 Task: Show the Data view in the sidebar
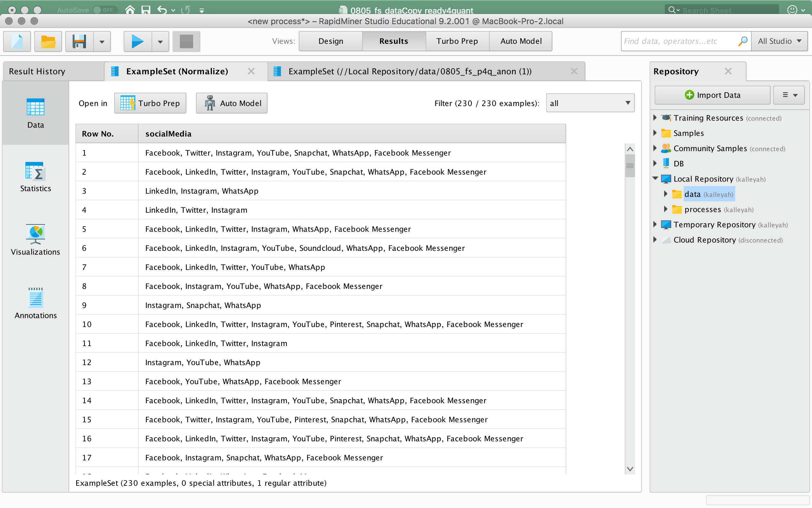pos(36,113)
